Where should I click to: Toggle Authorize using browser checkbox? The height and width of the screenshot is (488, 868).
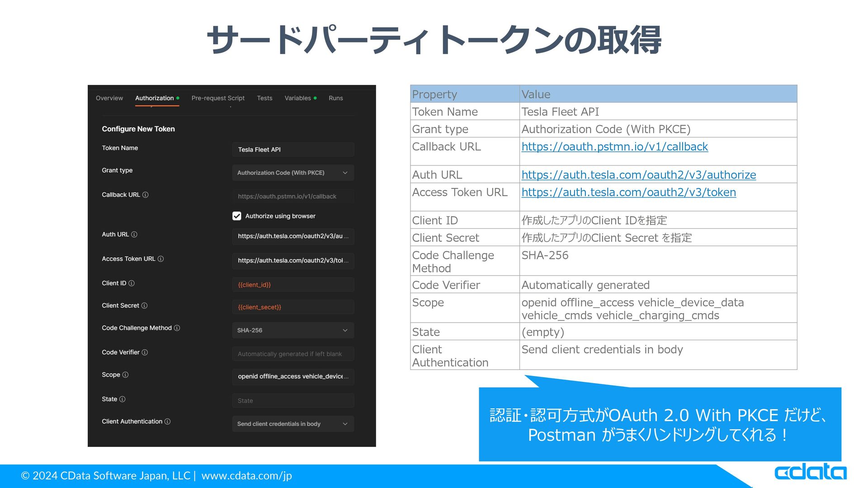pos(237,216)
